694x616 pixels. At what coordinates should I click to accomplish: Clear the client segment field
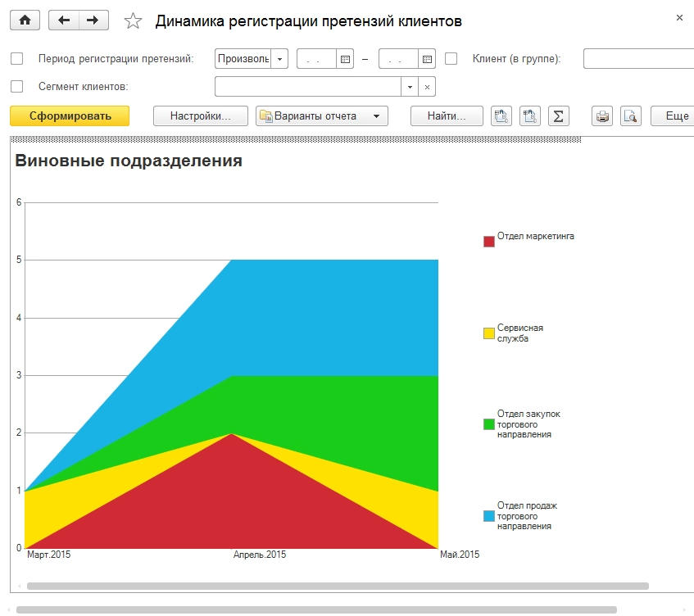[x=427, y=87]
